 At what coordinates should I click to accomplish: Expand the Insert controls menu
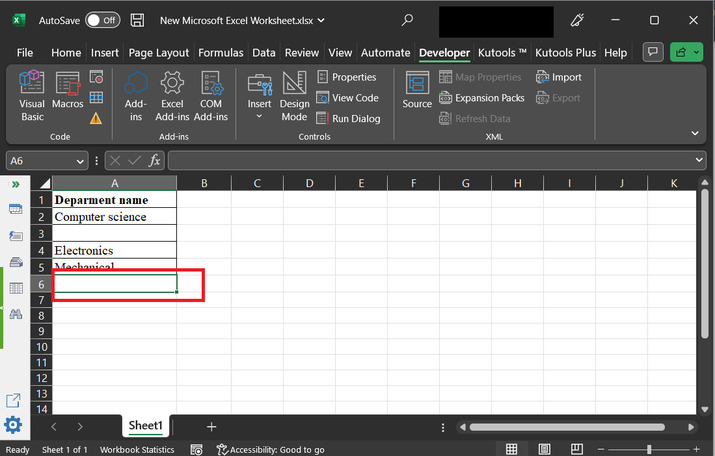coord(259,96)
